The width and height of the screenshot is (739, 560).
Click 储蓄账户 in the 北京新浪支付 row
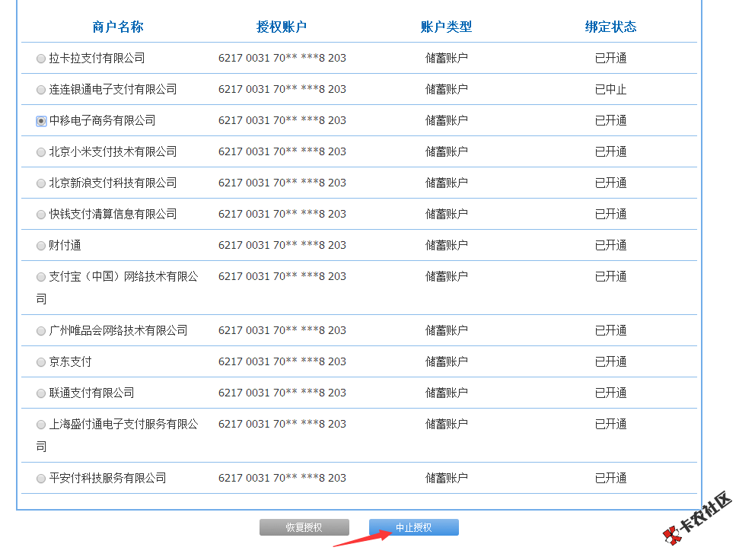(x=446, y=183)
